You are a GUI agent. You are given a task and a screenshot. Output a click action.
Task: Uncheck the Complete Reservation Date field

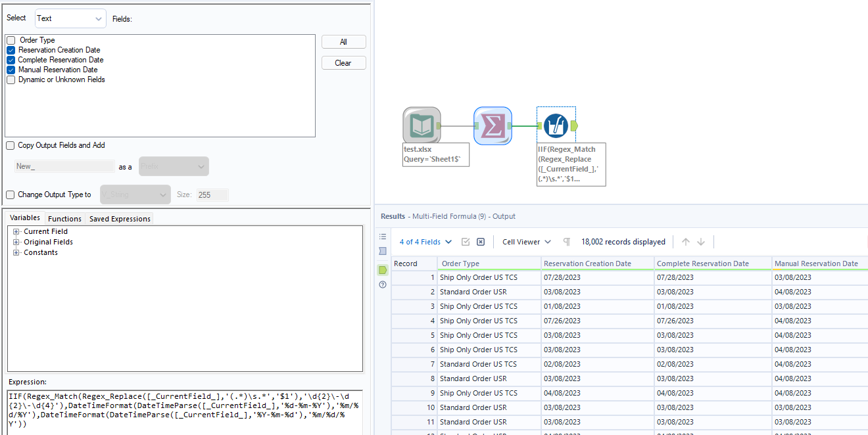click(11, 59)
